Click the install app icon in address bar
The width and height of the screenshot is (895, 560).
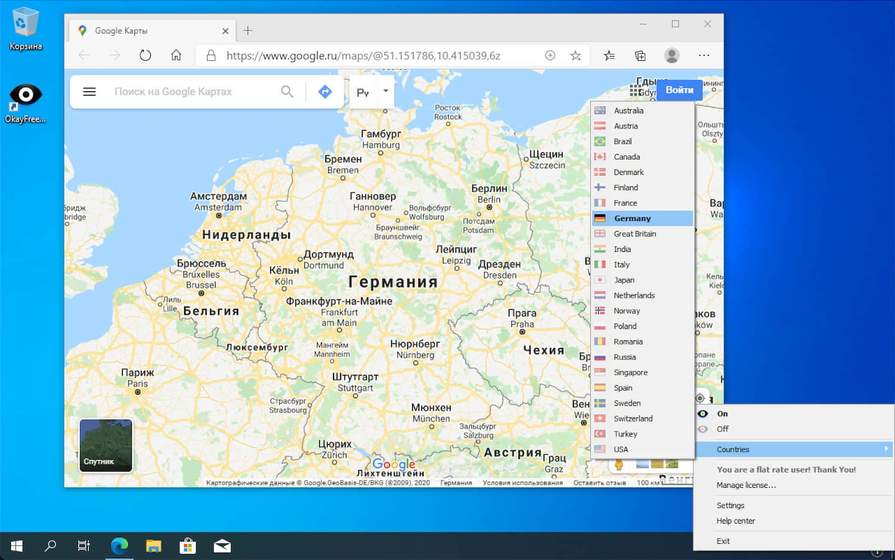[x=550, y=55]
